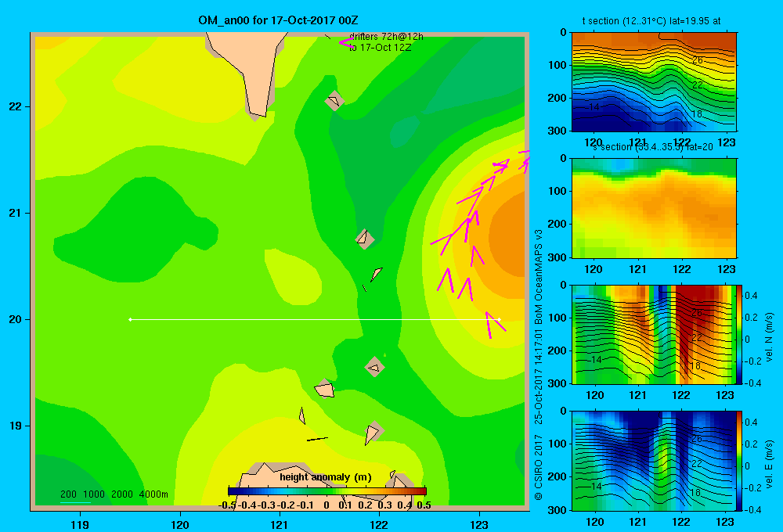Click the CSIRO 2017 BoM OceanMAPS v3 credit text
Image resolution: width=783 pixels, height=532 pixels.
pos(539,365)
